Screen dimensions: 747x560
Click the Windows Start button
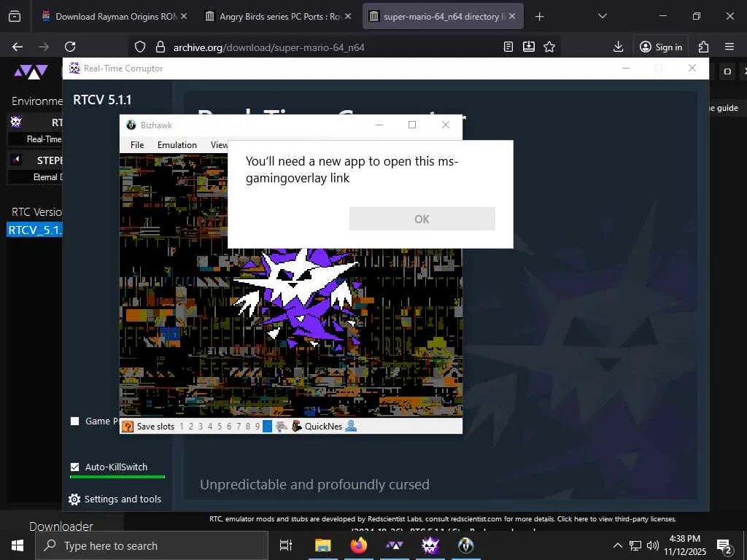tap(18, 545)
